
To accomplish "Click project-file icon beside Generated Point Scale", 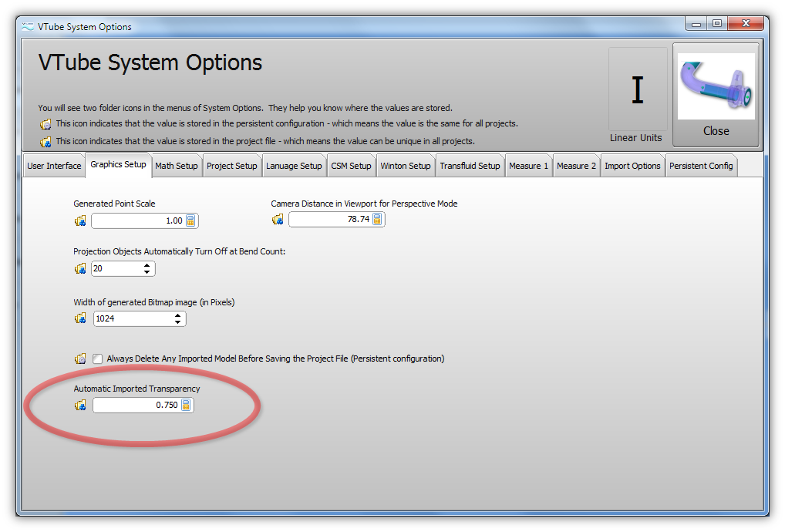I will [80, 221].
